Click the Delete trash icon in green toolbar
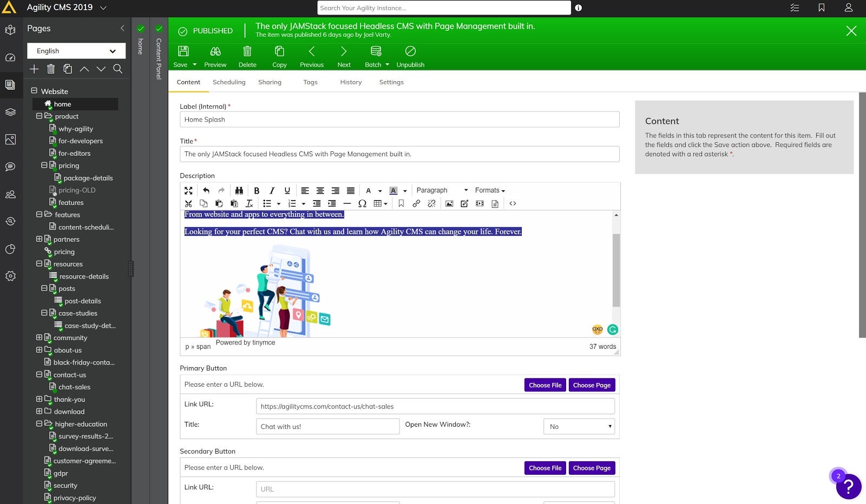The height and width of the screenshot is (504, 866). (247, 51)
